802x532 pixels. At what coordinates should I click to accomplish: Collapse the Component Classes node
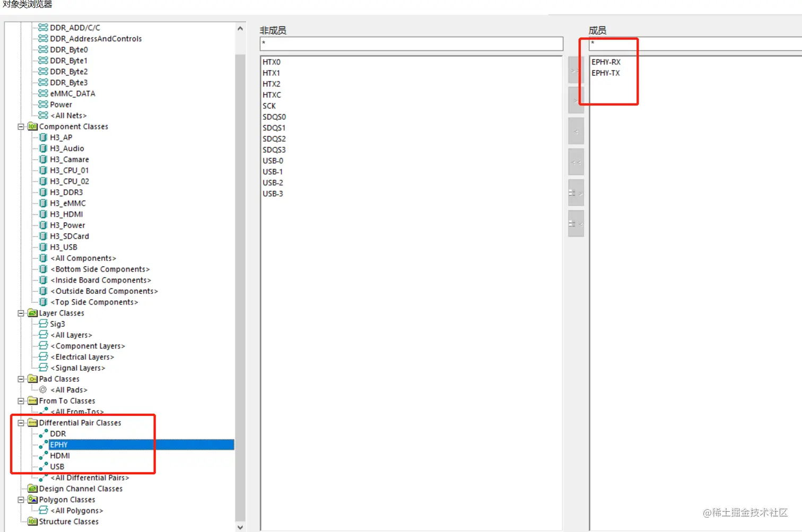pyautogui.click(x=21, y=127)
